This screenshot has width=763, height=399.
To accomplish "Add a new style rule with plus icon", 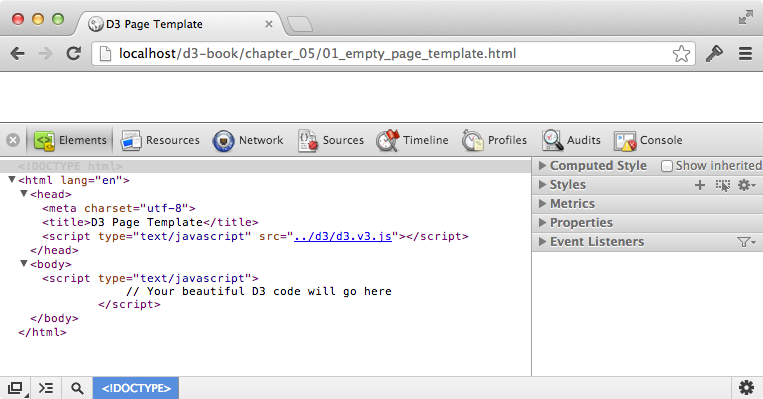I will pos(700,185).
